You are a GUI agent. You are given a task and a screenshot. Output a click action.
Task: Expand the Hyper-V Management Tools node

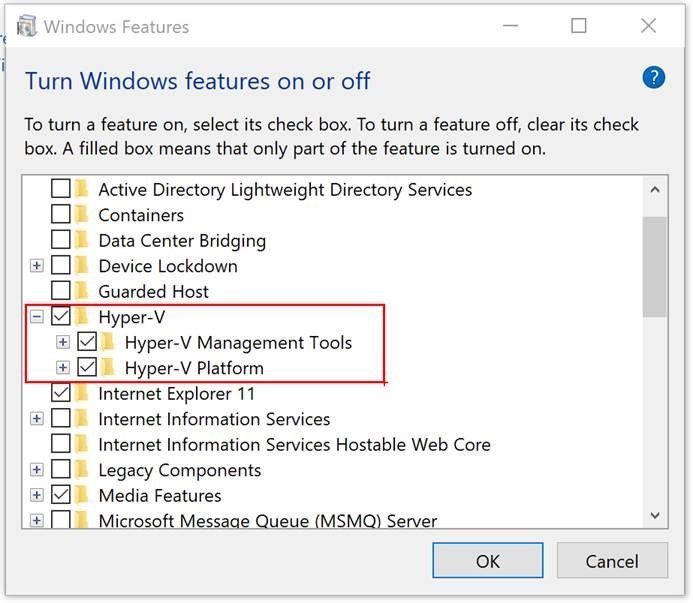(63, 343)
